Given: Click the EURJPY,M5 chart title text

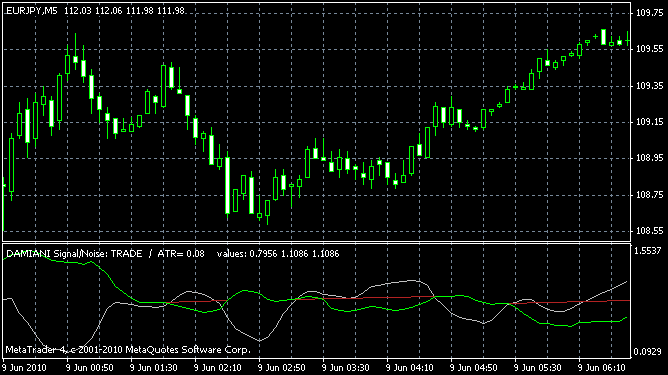Looking at the screenshot, I should [32, 11].
